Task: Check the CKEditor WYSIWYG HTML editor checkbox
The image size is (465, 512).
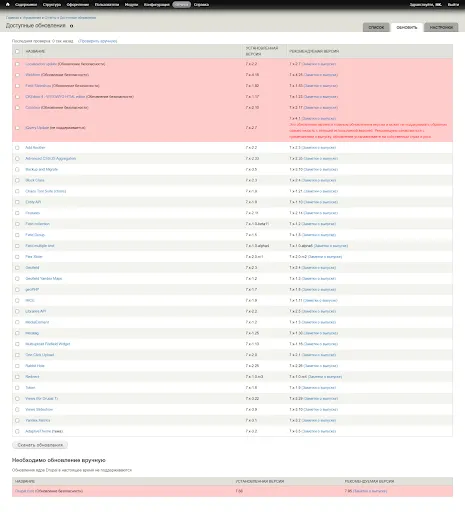Action: (x=17, y=97)
